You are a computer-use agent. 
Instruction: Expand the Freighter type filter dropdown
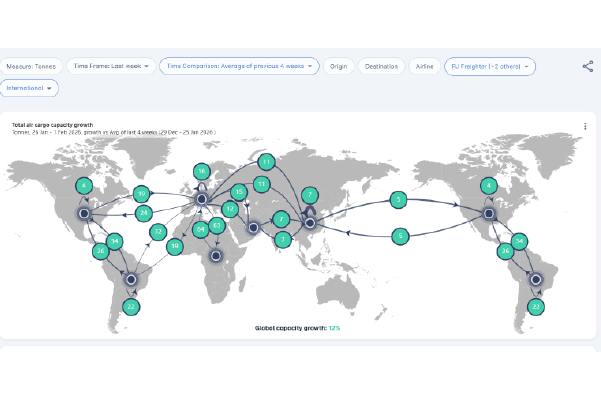[490, 66]
